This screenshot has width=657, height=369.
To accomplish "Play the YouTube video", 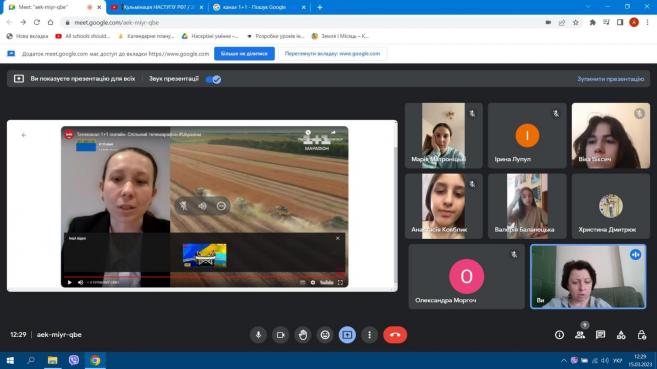I will (70, 282).
